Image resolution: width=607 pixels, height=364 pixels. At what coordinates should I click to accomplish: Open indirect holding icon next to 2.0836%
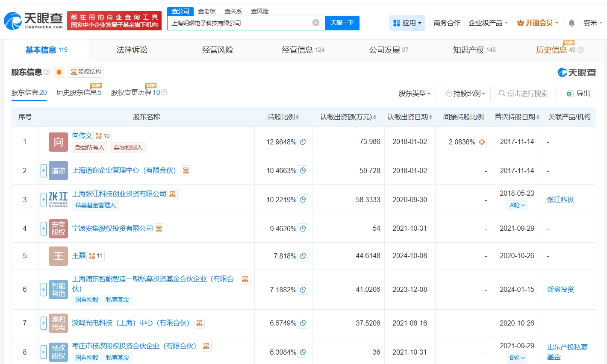pyautogui.click(x=482, y=142)
